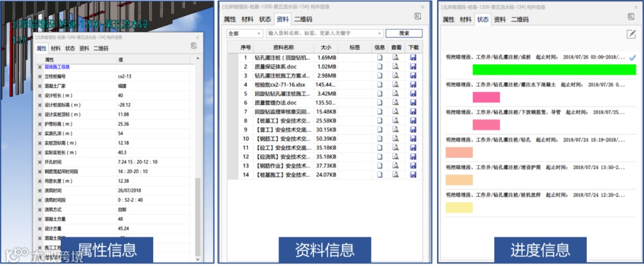Click the 1.69MB size cell
The image size is (644, 268).
pos(326,57)
